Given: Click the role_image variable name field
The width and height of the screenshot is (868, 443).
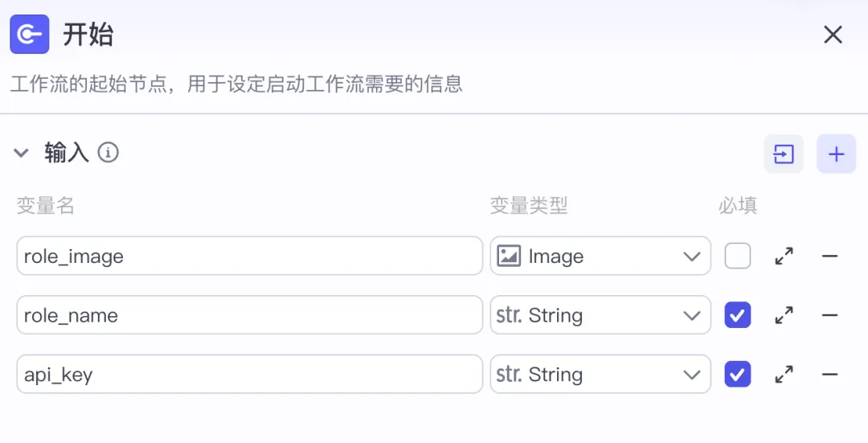Looking at the screenshot, I should [250, 256].
